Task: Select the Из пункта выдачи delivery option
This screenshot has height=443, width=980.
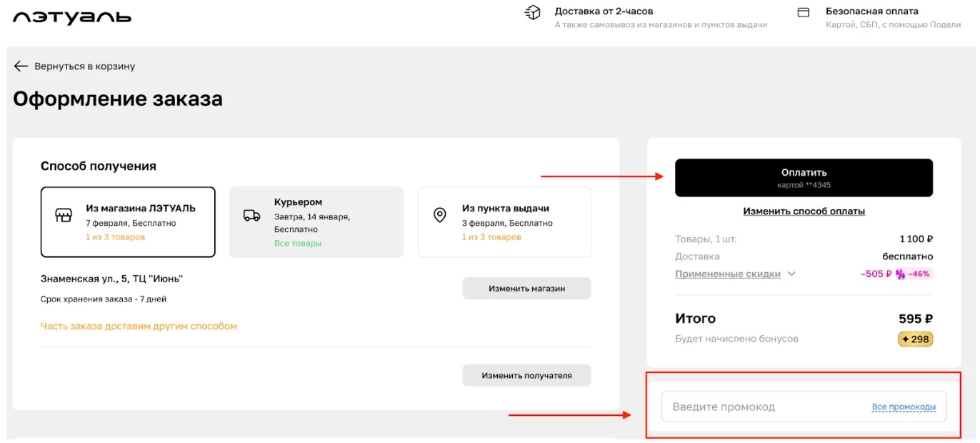Action: 504,222
